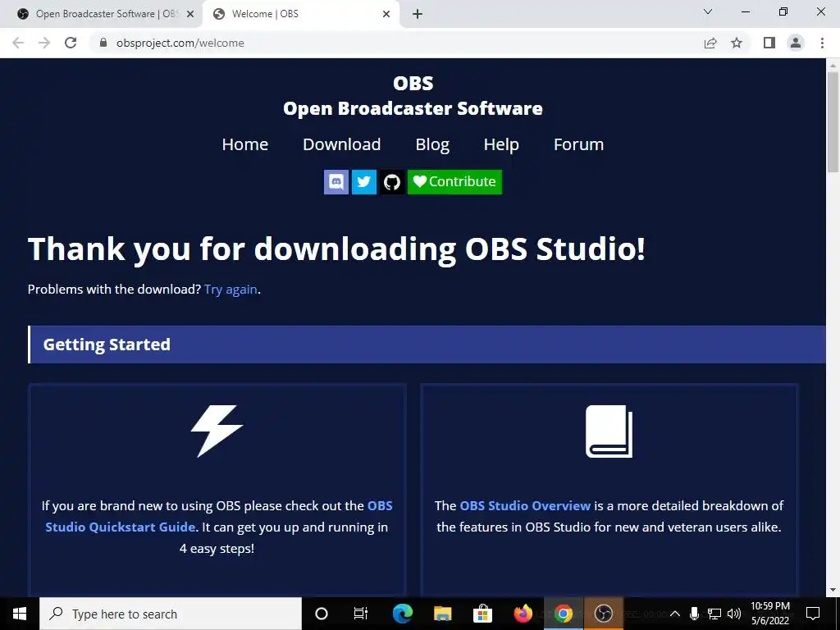Click the address bar URL field
The height and width of the screenshot is (630, 840).
(396, 43)
